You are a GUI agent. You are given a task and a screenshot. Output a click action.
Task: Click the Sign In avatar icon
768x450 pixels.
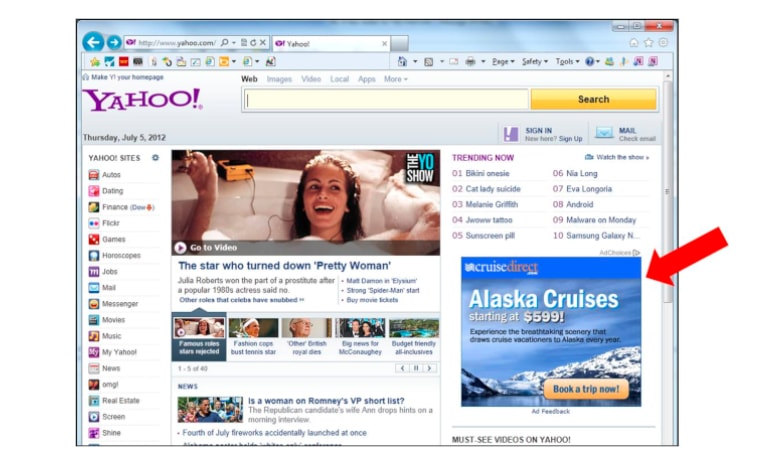511,134
